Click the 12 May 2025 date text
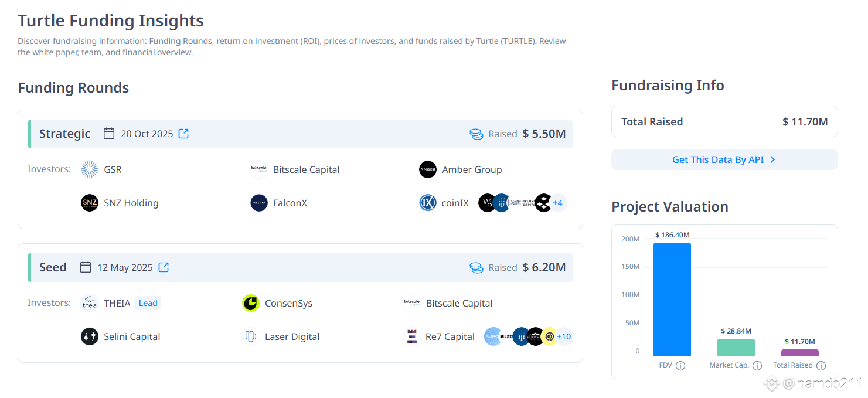The height and width of the screenshot is (398, 868). tap(125, 267)
